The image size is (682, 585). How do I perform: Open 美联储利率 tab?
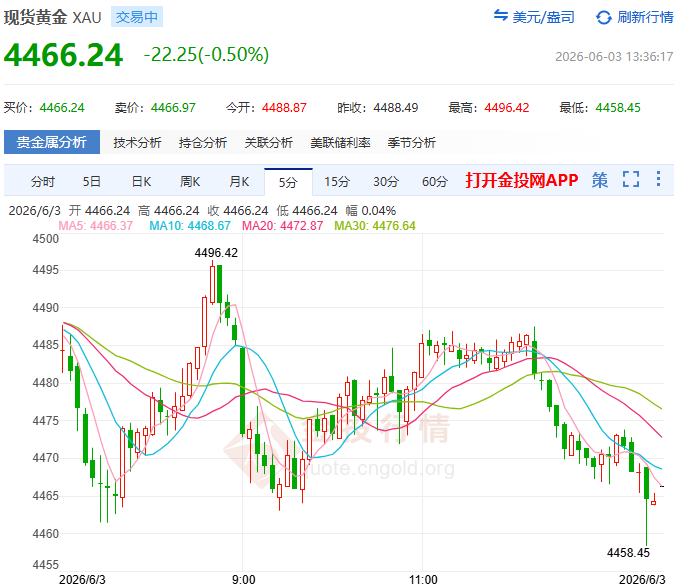pyautogui.click(x=340, y=142)
